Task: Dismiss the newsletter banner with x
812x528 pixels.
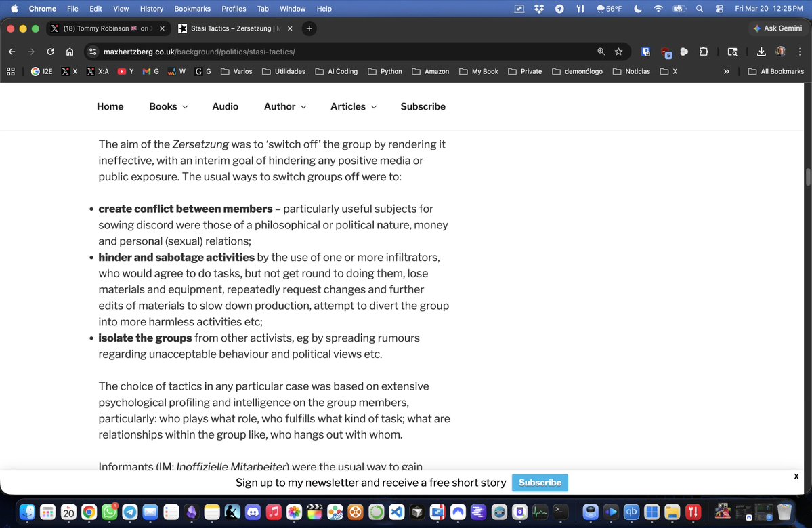Action: point(796,476)
